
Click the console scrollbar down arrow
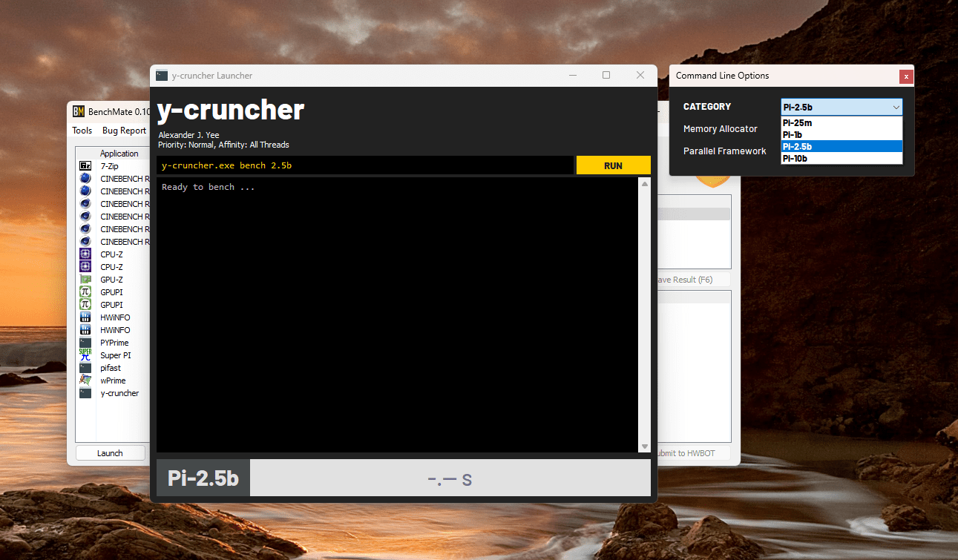pos(644,447)
